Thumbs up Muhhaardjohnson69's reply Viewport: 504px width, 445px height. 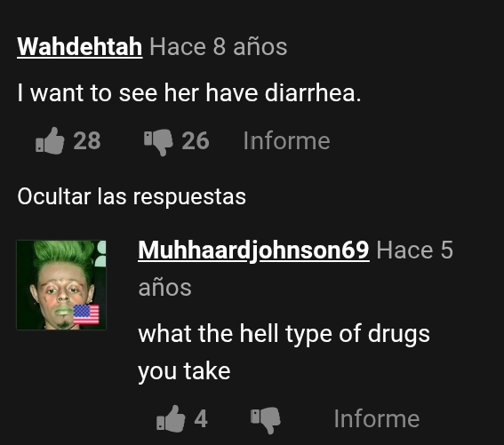click(171, 418)
